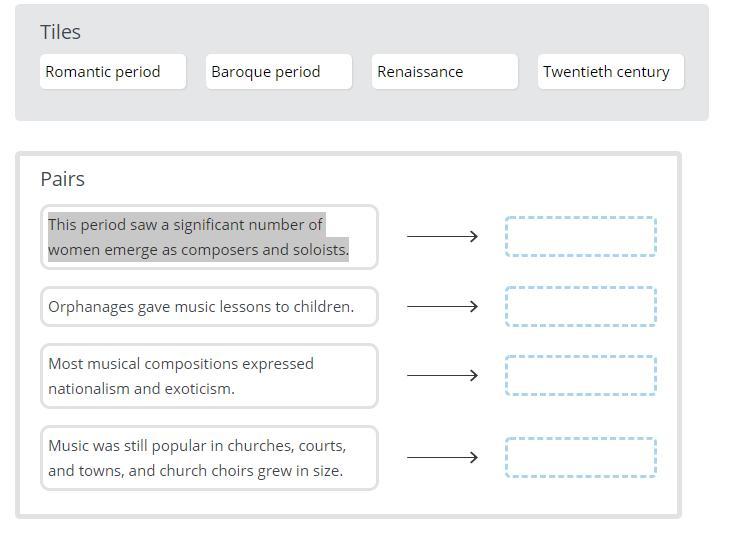741x538 pixels.
Task: Select empty answer box for women composers
Action: pyautogui.click(x=580, y=237)
